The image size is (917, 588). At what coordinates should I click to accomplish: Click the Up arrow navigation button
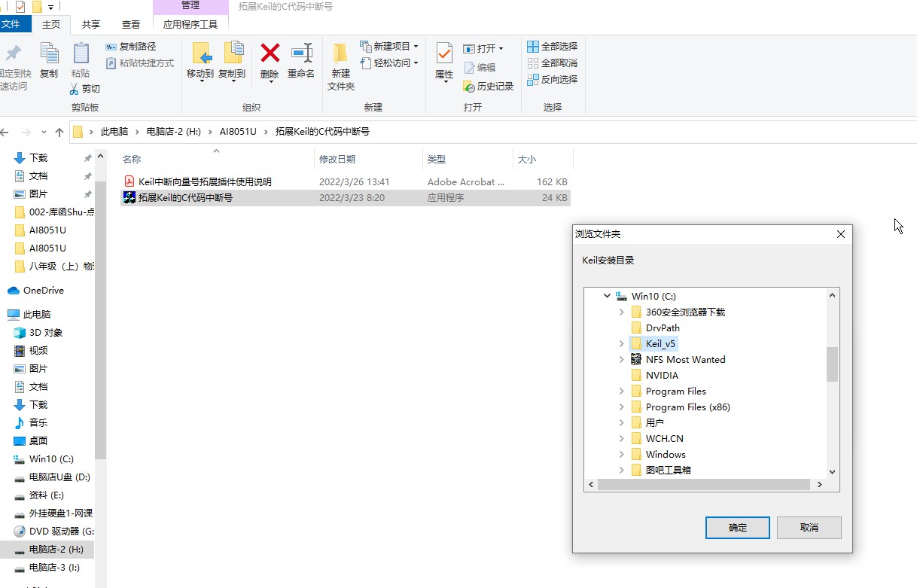tap(59, 132)
